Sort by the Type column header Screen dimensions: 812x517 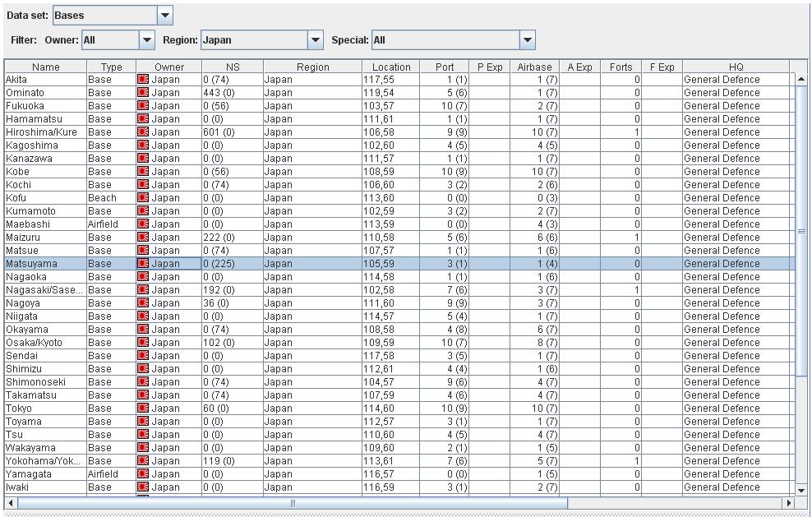(111, 67)
